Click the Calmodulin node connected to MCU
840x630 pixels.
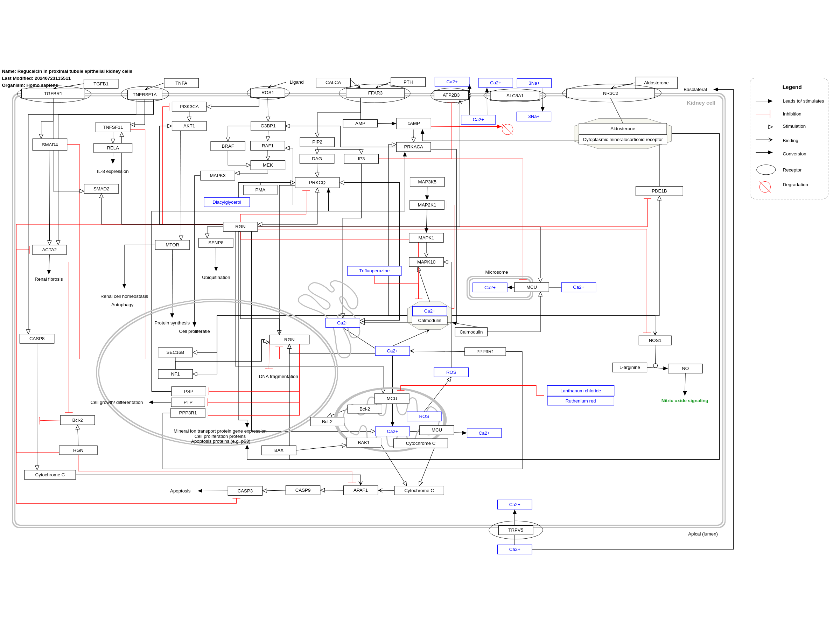pos(471,332)
